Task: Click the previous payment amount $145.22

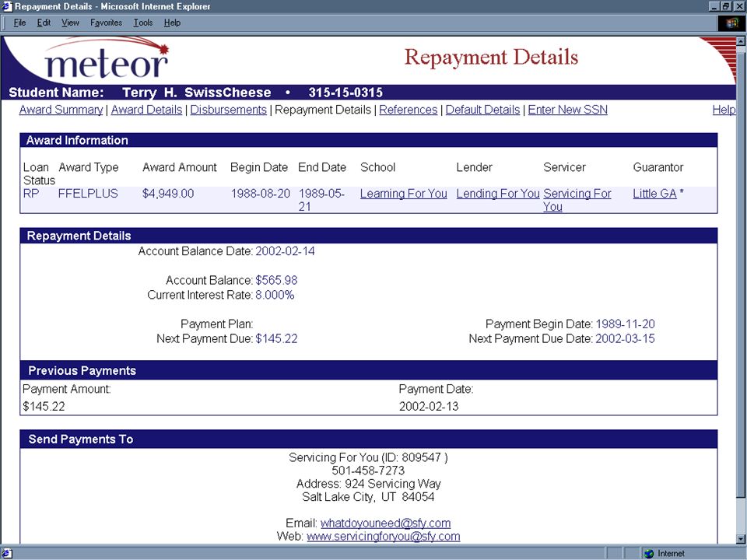Action: click(x=44, y=406)
